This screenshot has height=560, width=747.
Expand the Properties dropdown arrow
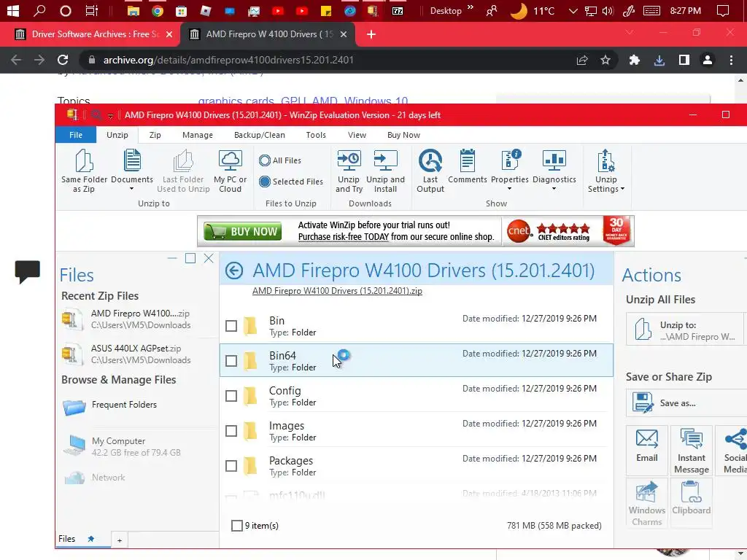[x=510, y=189]
